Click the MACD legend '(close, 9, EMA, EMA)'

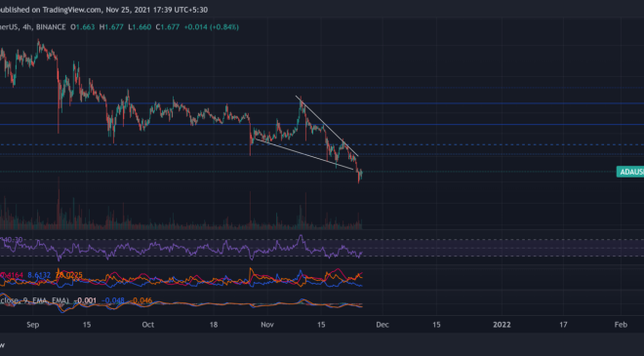[x=34, y=300]
